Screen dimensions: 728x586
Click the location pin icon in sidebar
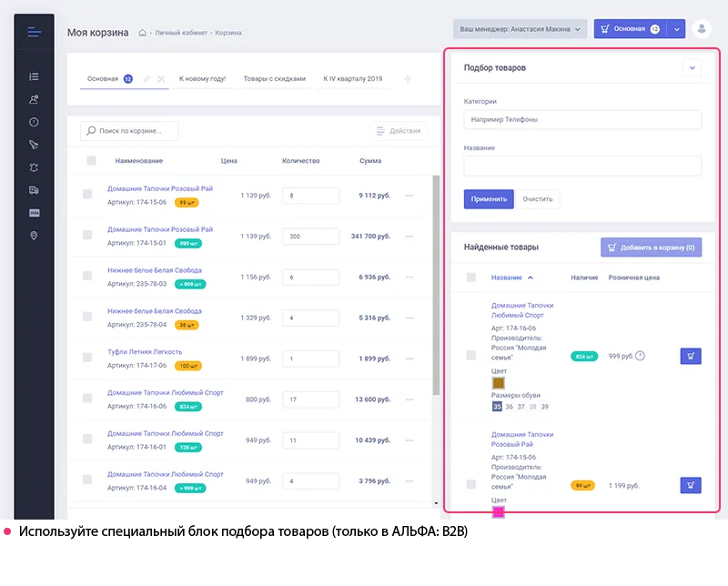34,236
